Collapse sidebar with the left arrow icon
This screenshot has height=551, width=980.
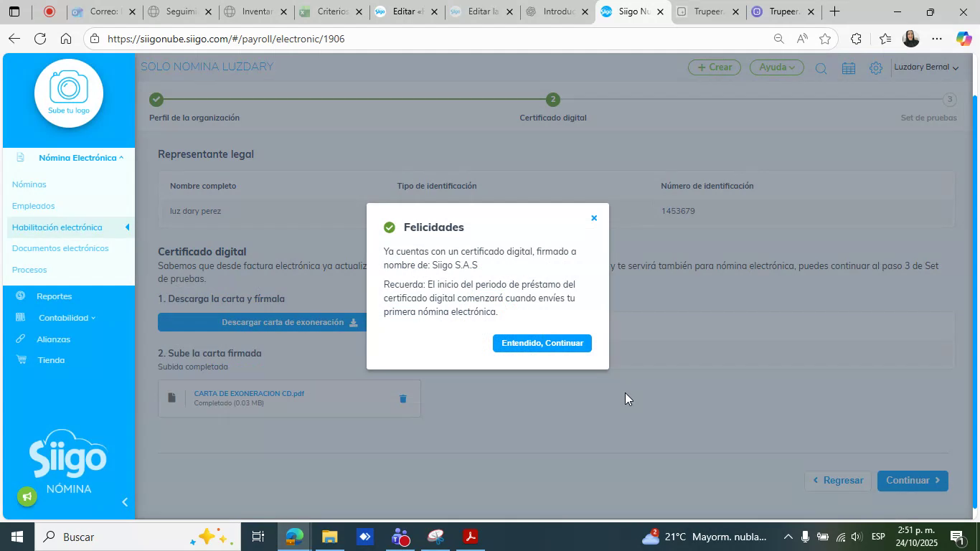(124, 502)
